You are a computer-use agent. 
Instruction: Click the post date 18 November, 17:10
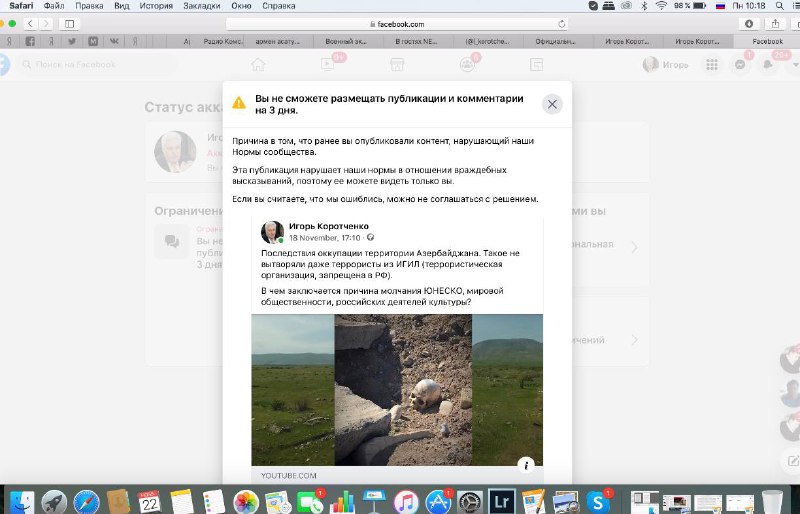(x=324, y=238)
